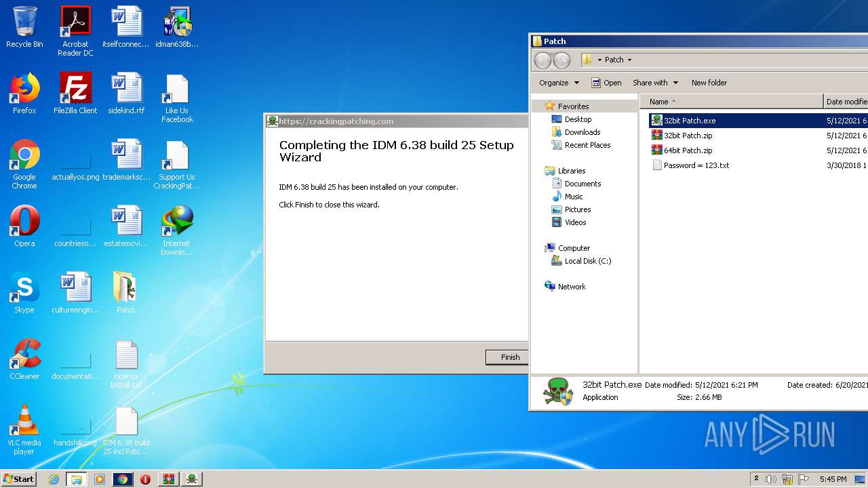Launch Opera browser from desktop
Viewport: 868px width, 488px height.
click(x=24, y=226)
